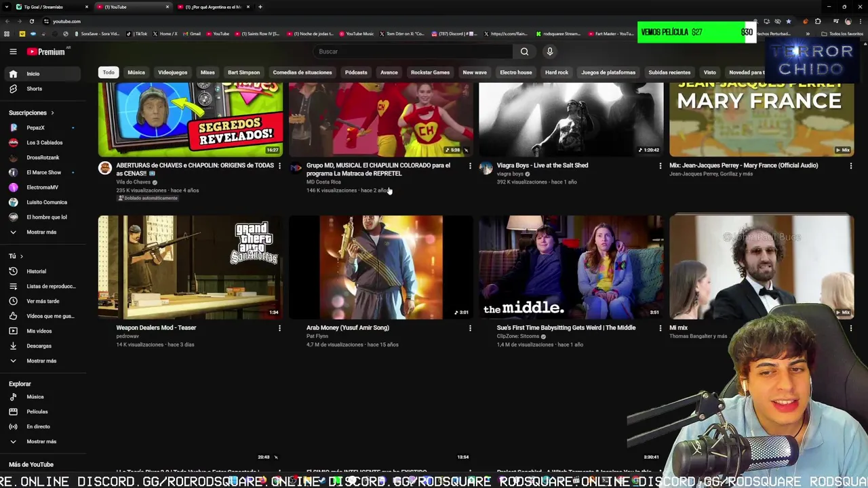Expand Mostrar más under Explorar
The height and width of the screenshot is (488, 868).
42,441
